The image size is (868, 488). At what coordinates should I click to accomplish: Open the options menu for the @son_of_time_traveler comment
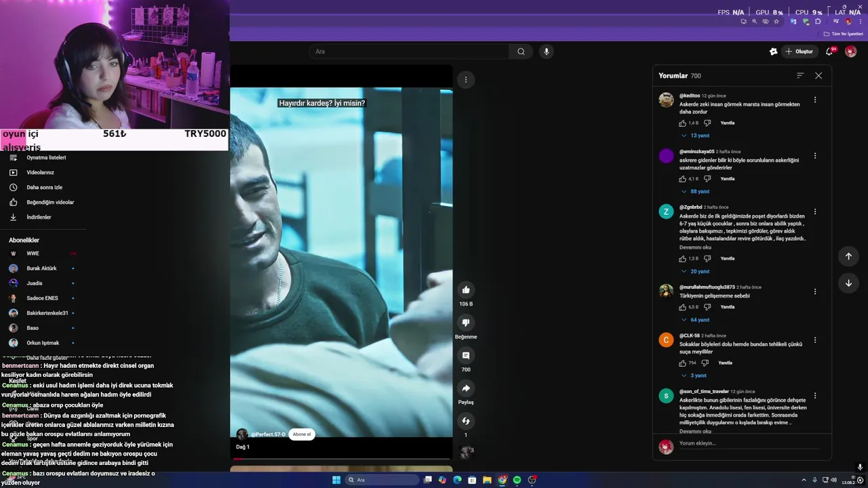point(815,396)
